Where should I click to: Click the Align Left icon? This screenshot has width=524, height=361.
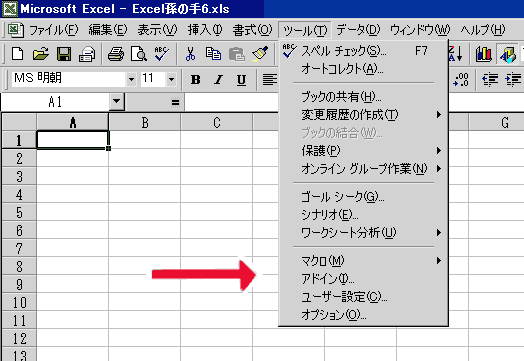click(269, 80)
